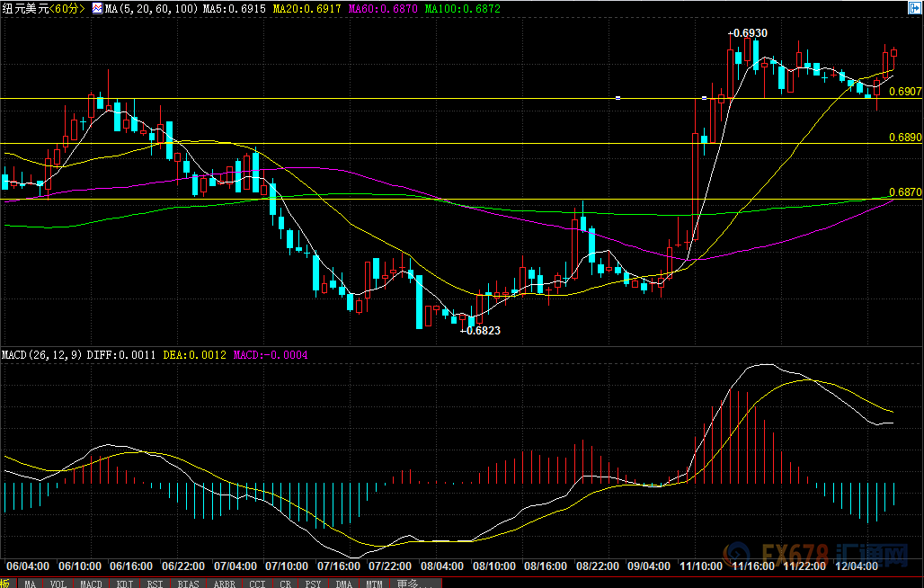Click the top-right panel toggle icon

pos(914,8)
